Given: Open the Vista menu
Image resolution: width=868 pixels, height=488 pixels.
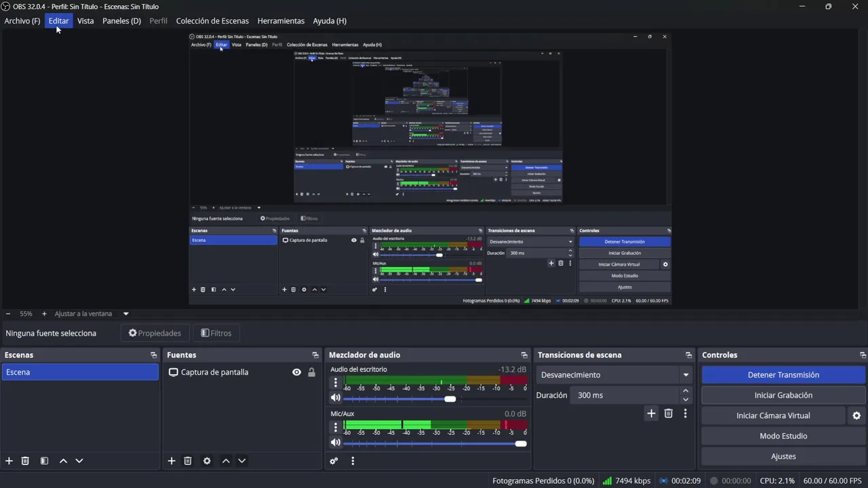Looking at the screenshot, I should 85,21.
